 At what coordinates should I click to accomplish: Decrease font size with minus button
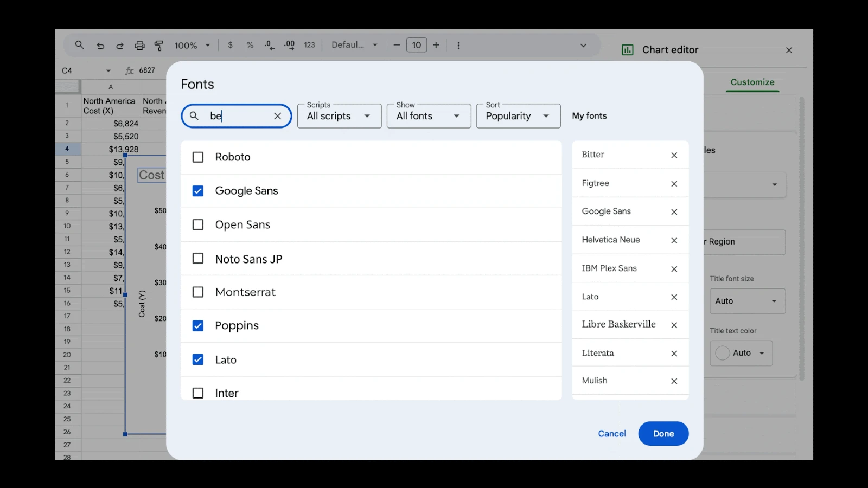click(397, 45)
